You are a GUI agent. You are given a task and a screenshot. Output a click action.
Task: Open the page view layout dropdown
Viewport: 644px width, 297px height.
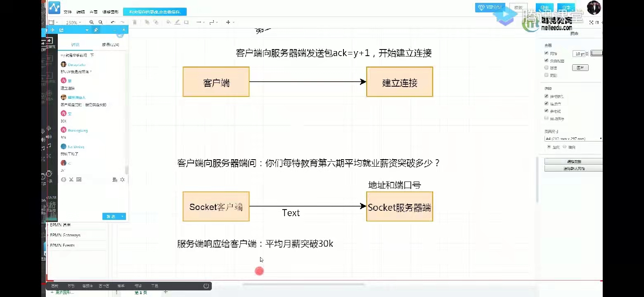click(x=53, y=22)
